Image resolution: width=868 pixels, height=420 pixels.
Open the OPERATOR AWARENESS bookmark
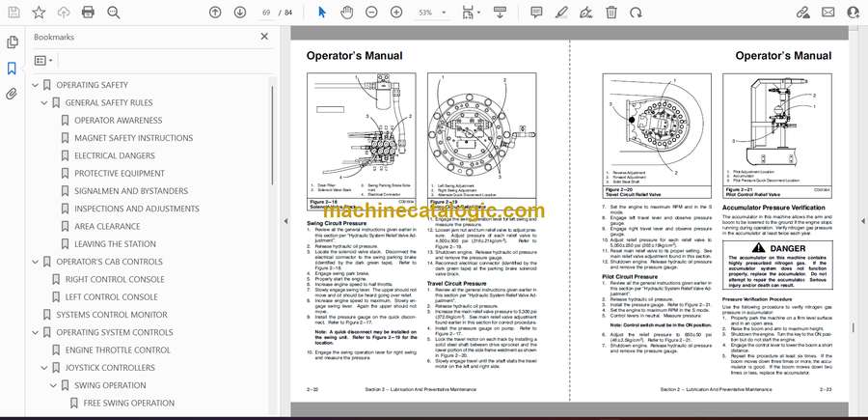tap(119, 121)
